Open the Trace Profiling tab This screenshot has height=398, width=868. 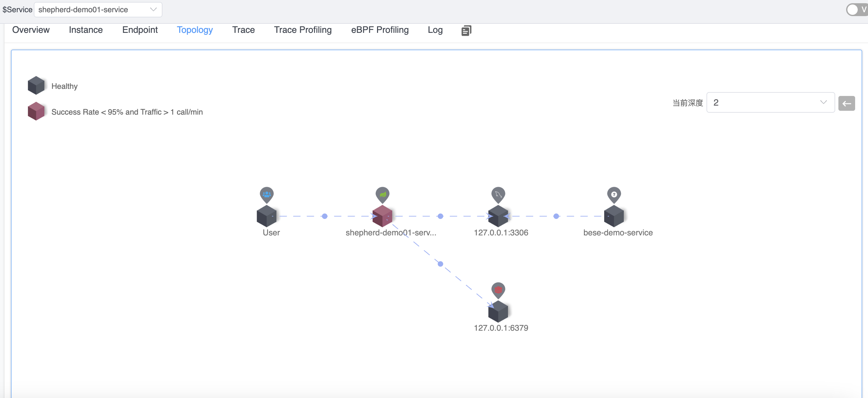(303, 30)
